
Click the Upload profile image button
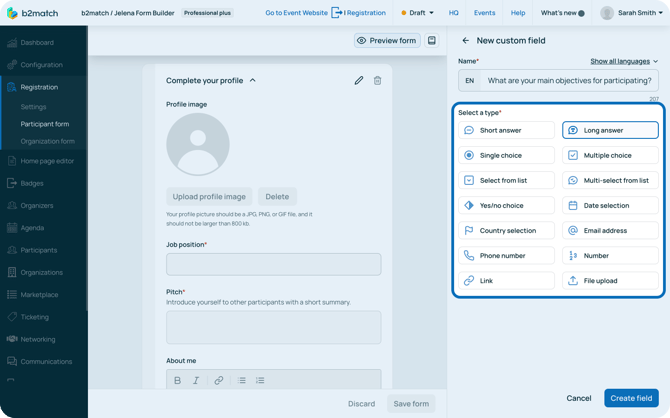coord(209,197)
